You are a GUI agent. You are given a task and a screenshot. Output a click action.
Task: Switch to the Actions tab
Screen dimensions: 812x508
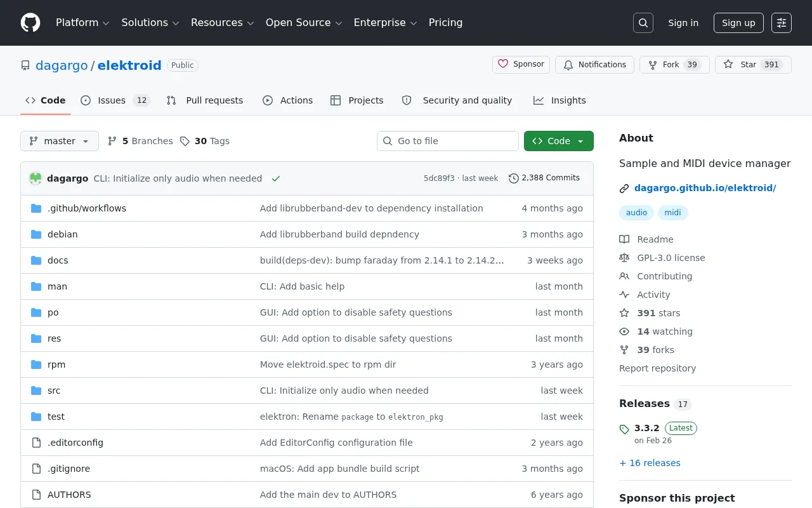point(288,100)
